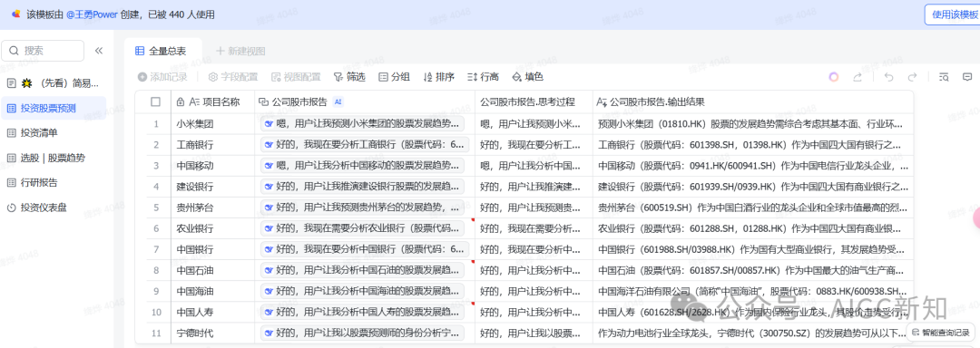The image size is (980, 348).
Task: Open the 行研报告 sidebar table
Action: point(54,183)
